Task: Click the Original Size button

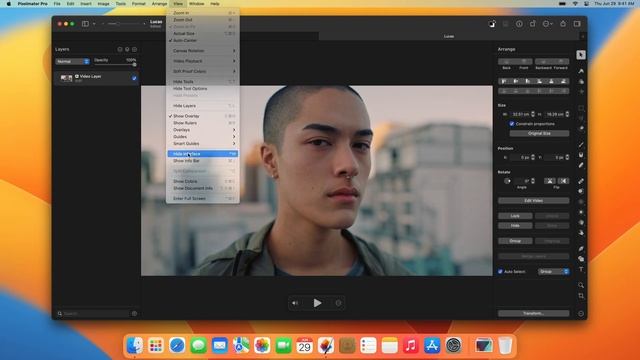Action: click(539, 133)
